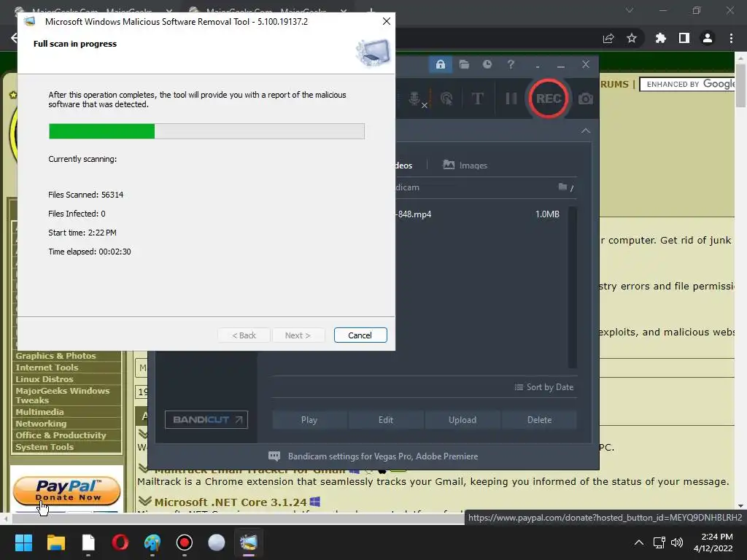Open the gray sphere taskbar icon
Viewport: 747px width, 560px height.
click(x=216, y=542)
